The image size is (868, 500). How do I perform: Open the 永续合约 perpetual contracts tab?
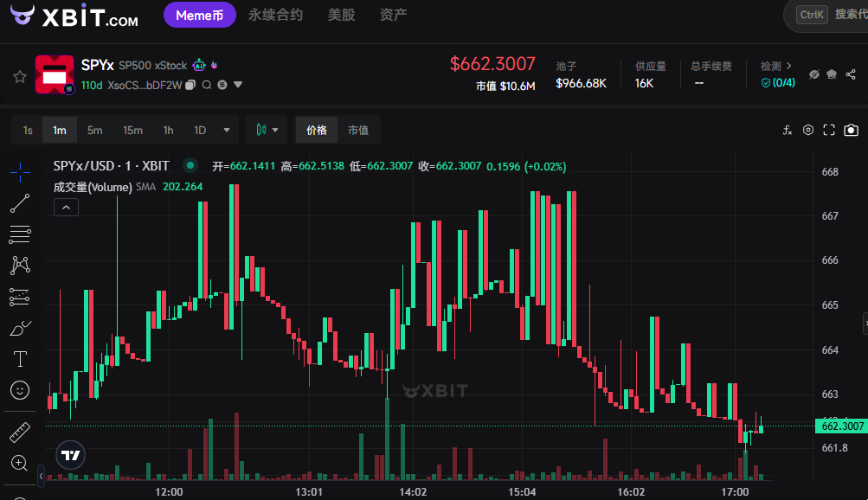(276, 15)
